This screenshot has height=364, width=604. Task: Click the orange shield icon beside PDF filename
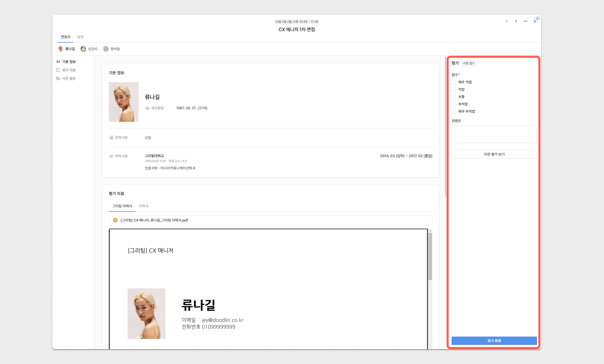click(115, 220)
